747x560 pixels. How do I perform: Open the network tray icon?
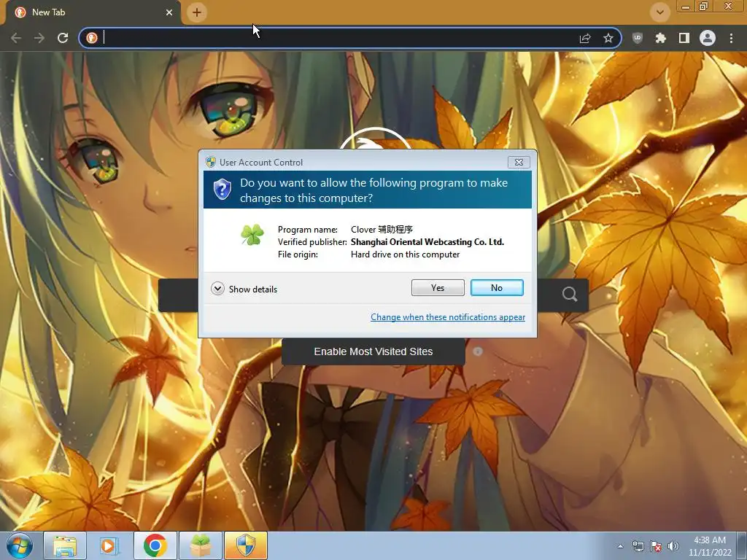[638, 546]
